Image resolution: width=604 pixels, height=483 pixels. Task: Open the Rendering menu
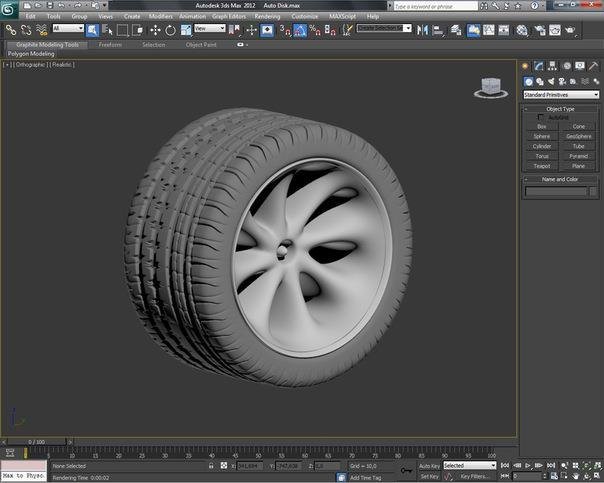(267, 16)
